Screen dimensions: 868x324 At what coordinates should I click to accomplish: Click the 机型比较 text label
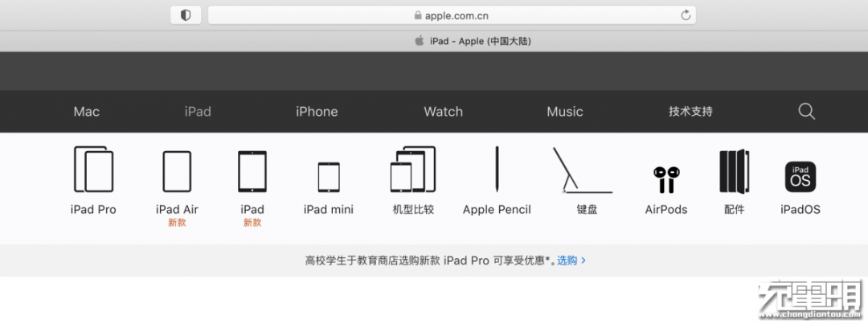pos(413,209)
